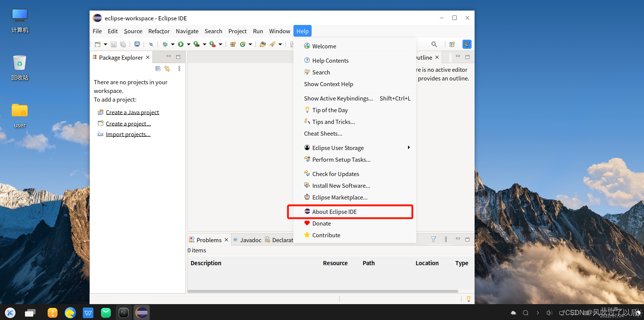The image size is (644, 320).
Task: Choose Show Context Help
Action: click(x=355, y=84)
